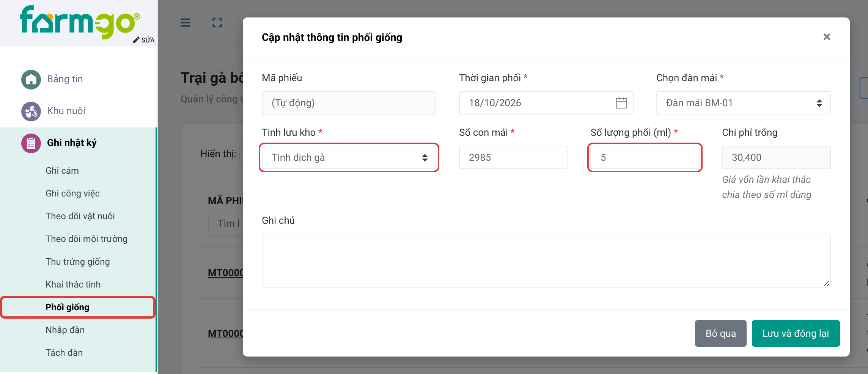Select Ghi công việc submenu item
868x374 pixels.
(72, 193)
